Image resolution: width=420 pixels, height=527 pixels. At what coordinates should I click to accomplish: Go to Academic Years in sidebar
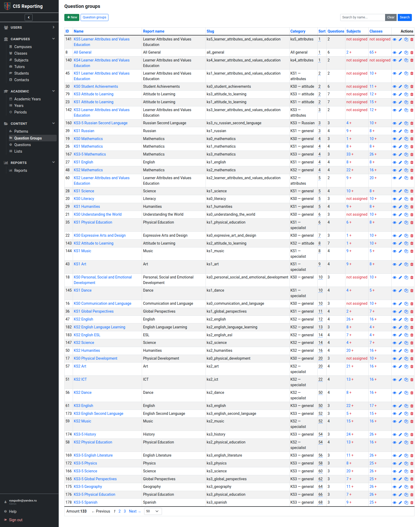[27, 99]
